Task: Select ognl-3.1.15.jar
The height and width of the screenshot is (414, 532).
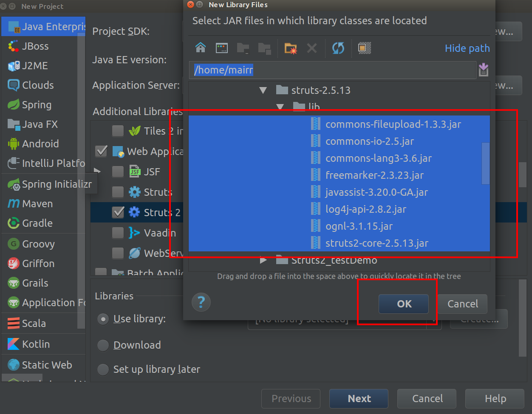Action: pyautogui.click(x=339, y=226)
